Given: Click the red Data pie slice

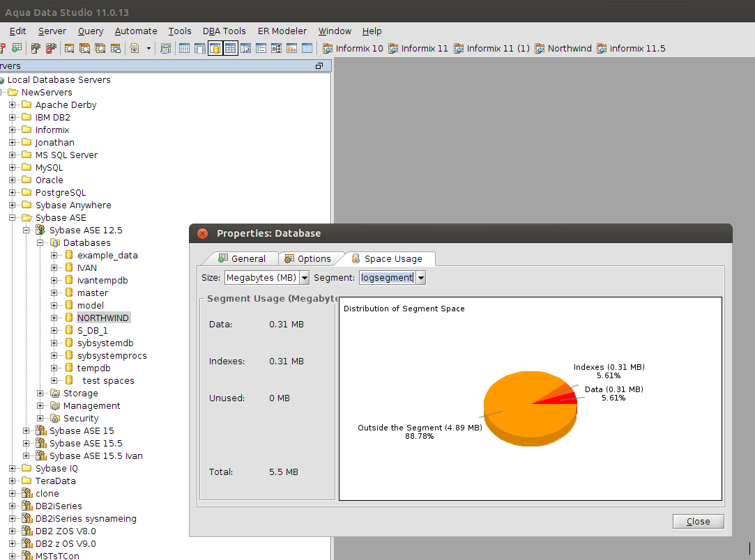Looking at the screenshot, I should pyautogui.click(x=563, y=399).
